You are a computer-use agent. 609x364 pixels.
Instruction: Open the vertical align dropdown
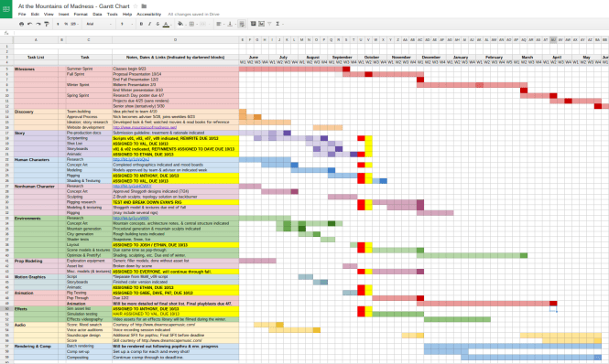pos(230,24)
